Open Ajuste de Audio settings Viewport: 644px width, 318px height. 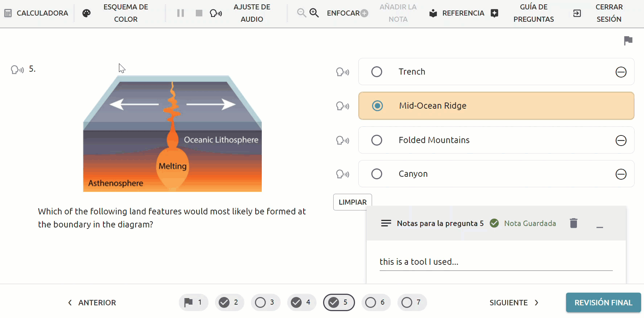click(252, 13)
